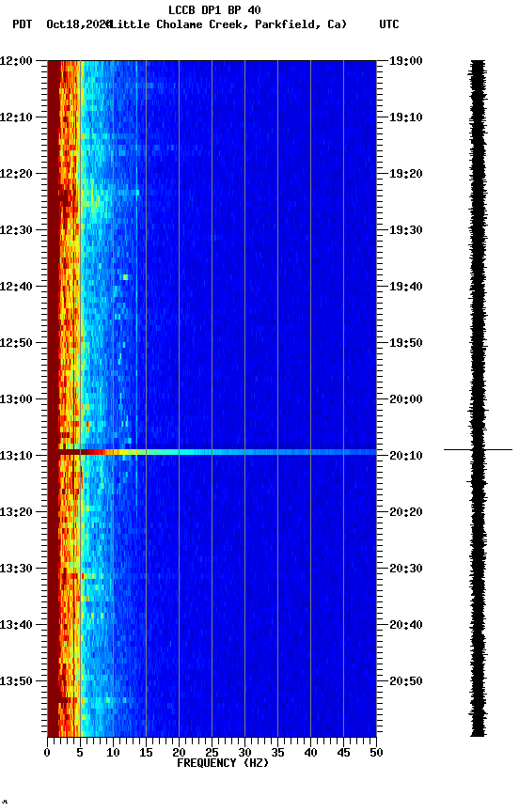The image size is (519, 812).
Task: Click the 19:30 UTC time label
Action: (x=406, y=230)
